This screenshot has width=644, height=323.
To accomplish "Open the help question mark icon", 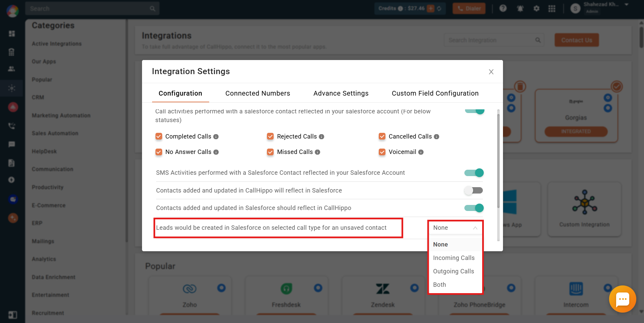I will click(503, 8).
